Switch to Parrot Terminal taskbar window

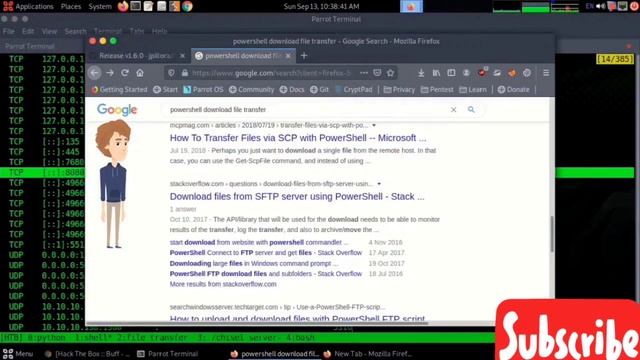[x=167, y=354]
